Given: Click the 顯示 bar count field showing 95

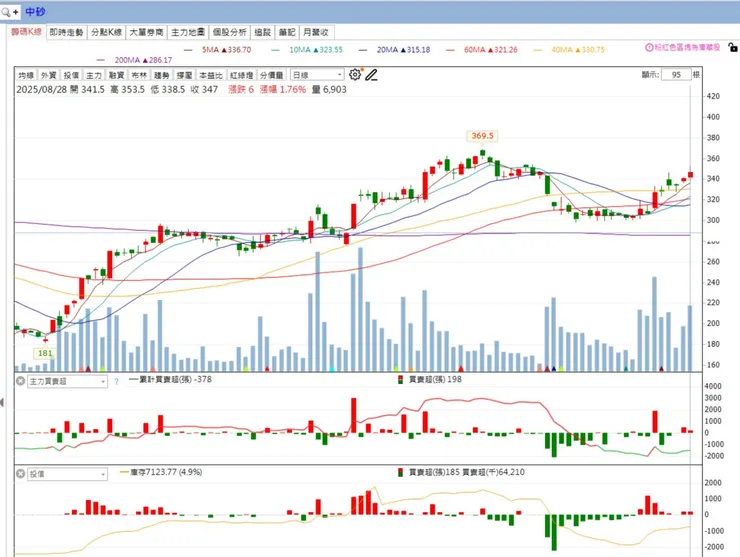Looking at the screenshot, I should (676, 75).
